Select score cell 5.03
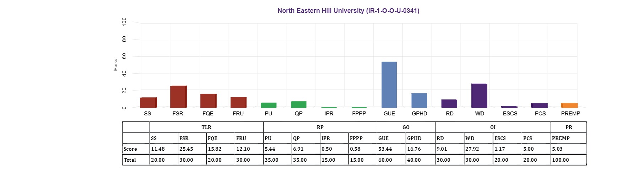This screenshot has width=644, height=182. [x=569, y=149]
